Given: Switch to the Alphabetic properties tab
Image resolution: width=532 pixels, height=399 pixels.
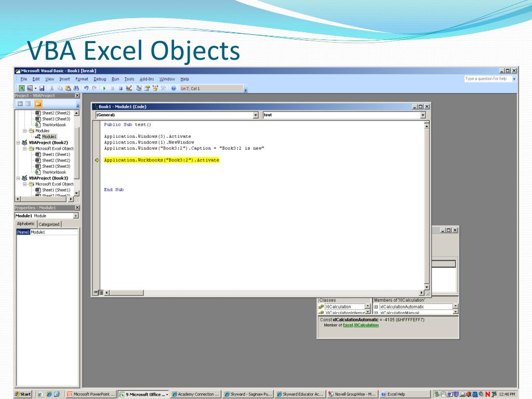Looking at the screenshot, I should [x=26, y=224].
